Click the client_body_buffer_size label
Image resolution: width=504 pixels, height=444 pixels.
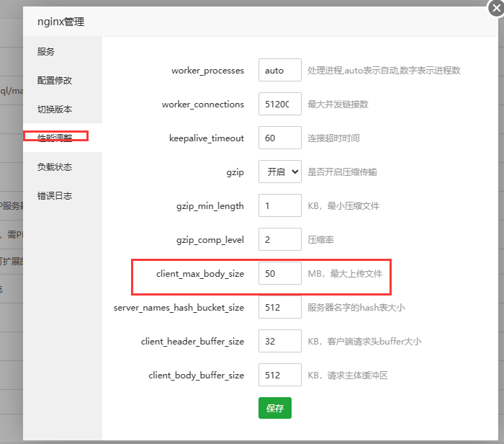tap(197, 376)
